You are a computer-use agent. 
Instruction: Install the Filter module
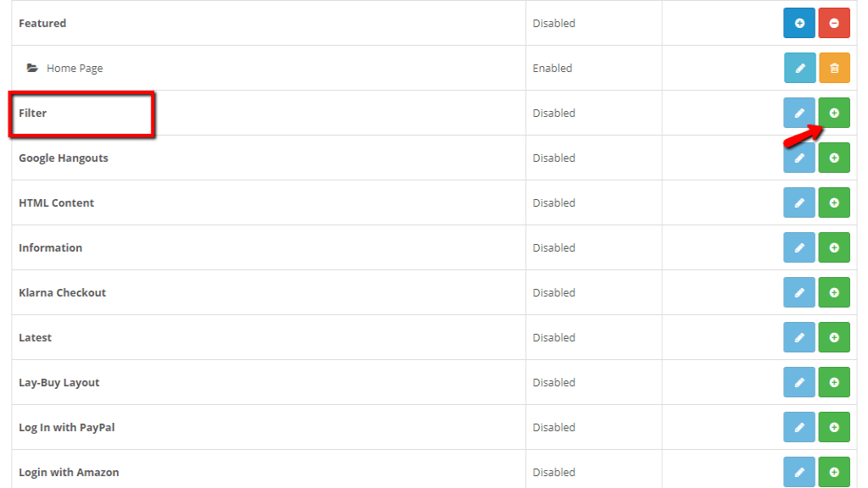pyautogui.click(x=834, y=113)
